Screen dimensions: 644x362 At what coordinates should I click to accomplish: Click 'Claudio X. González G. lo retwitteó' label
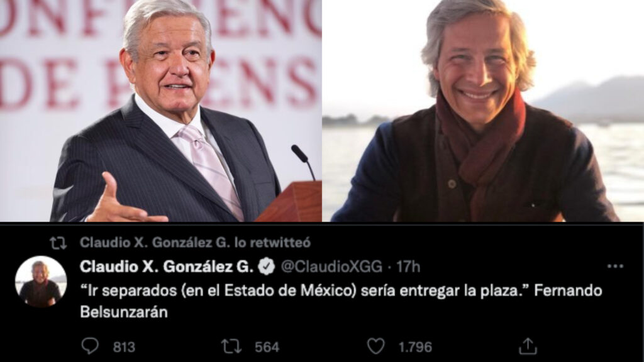click(x=195, y=243)
